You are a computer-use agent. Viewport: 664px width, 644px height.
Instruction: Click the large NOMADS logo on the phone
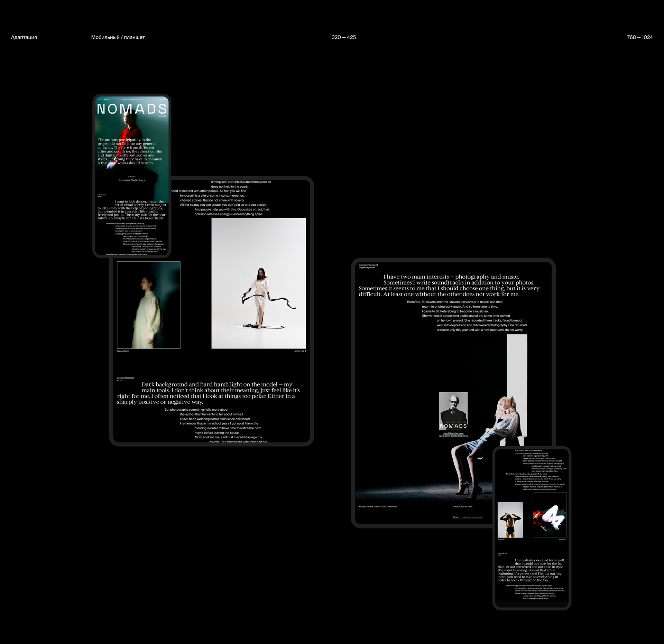[x=132, y=109]
